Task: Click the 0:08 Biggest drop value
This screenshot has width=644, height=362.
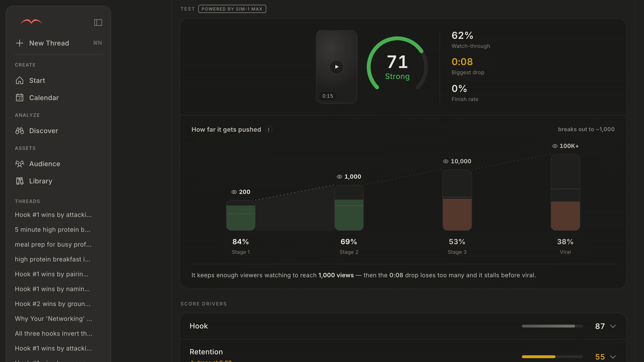Action: click(x=462, y=62)
